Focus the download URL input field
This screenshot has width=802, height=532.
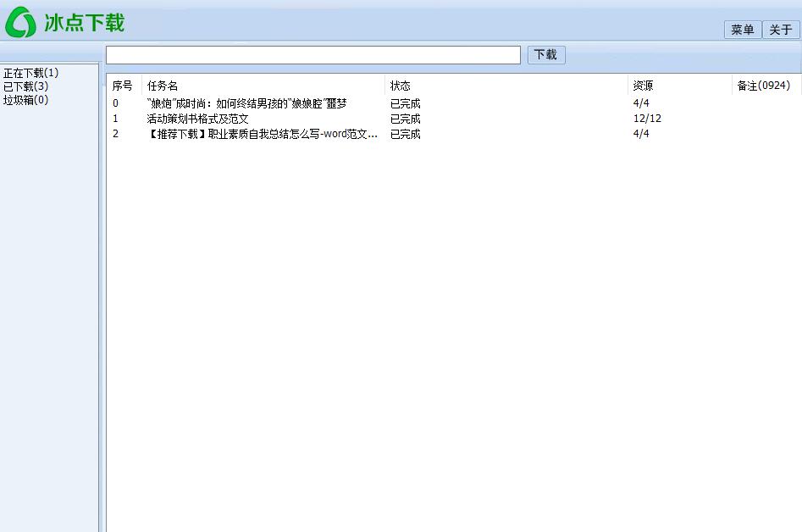(x=313, y=55)
